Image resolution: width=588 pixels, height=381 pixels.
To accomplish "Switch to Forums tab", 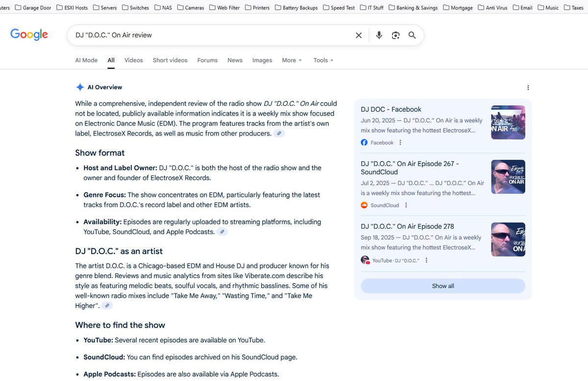I will pyautogui.click(x=207, y=60).
